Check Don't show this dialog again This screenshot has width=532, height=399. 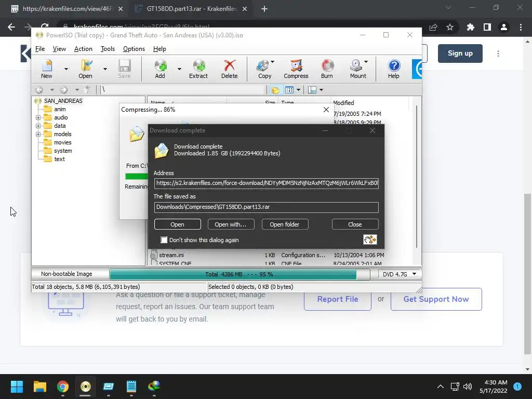pyautogui.click(x=164, y=240)
